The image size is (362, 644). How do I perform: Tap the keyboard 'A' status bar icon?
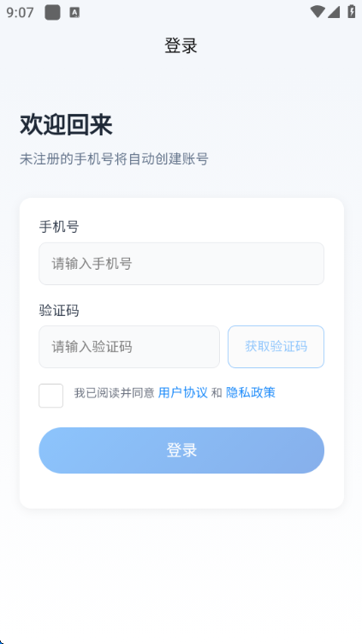click(x=74, y=13)
